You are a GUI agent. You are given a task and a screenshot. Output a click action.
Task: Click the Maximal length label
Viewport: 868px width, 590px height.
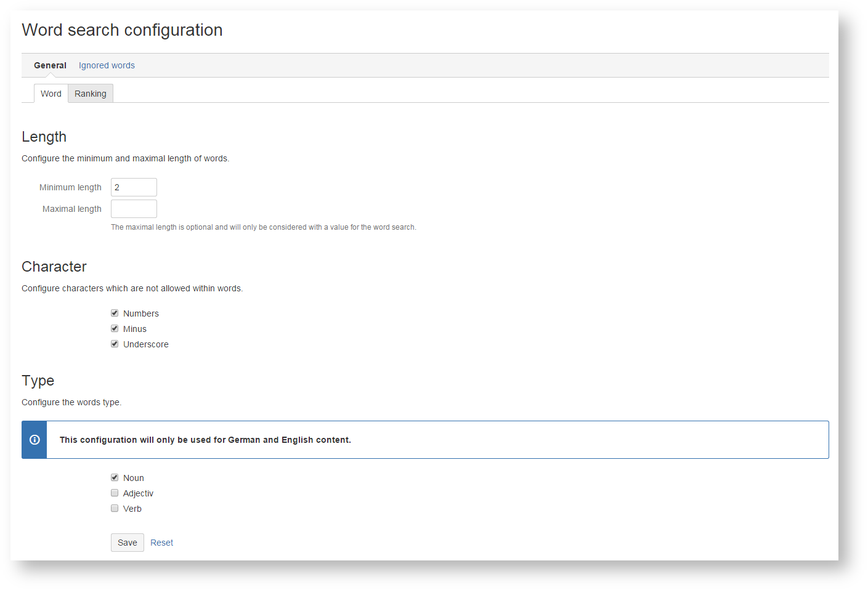click(71, 209)
